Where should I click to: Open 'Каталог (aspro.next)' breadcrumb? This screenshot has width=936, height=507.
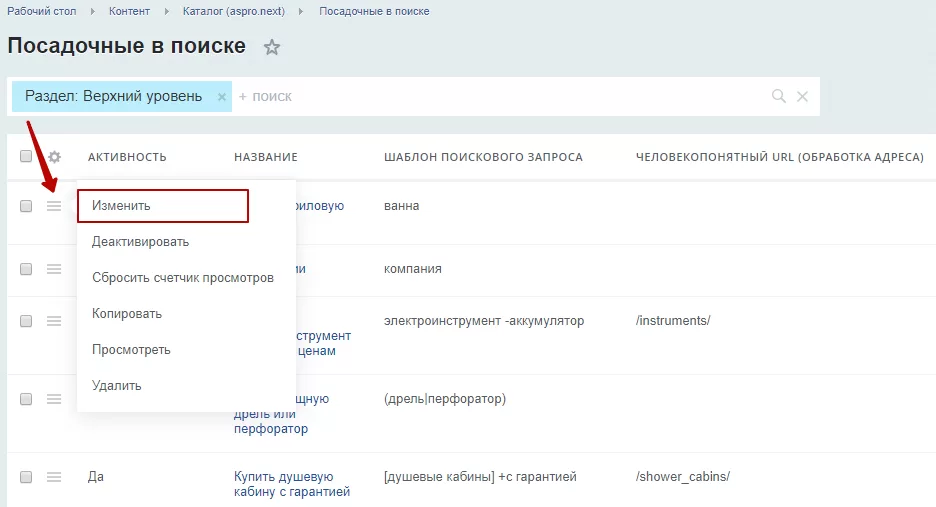click(234, 11)
